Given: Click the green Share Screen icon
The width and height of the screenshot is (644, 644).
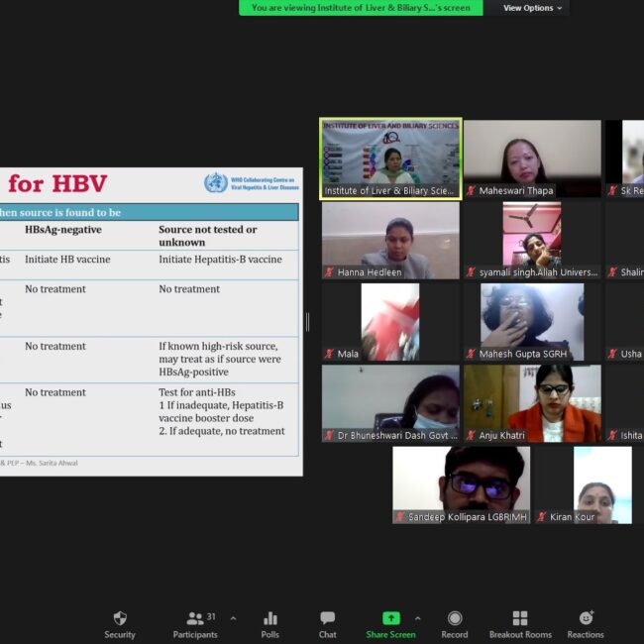Looking at the screenshot, I should pyautogui.click(x=390, y=619).
